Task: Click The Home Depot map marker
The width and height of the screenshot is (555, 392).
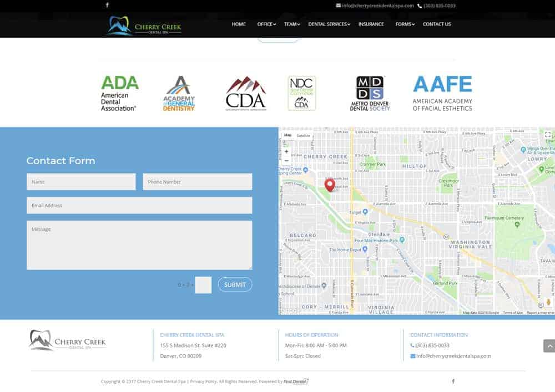Action: (x=365, y=249)
